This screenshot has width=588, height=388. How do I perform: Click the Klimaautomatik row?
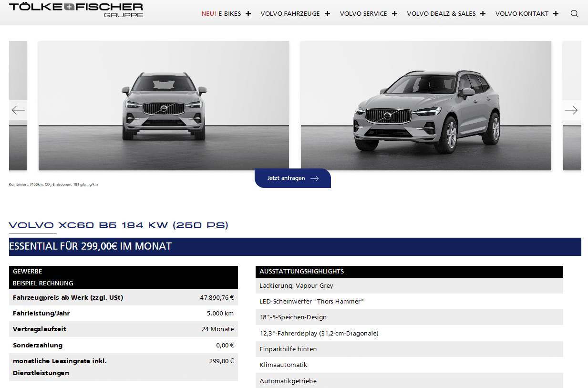409,365
